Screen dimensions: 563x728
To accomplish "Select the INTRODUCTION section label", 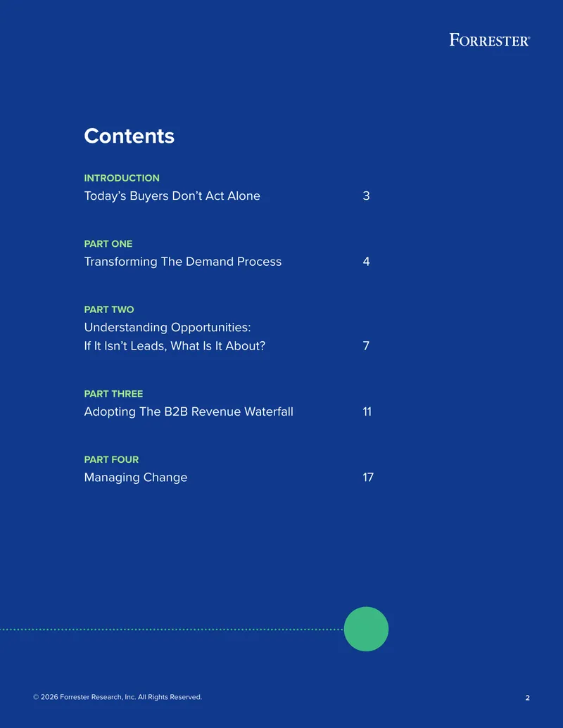I will pyautogui.click(x=122, y=178).
